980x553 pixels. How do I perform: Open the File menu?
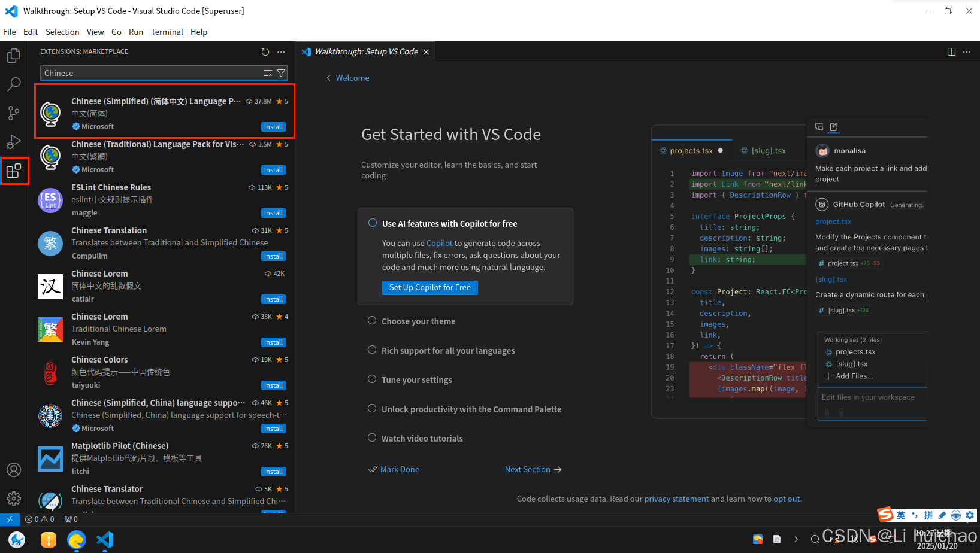click(10, 32)
